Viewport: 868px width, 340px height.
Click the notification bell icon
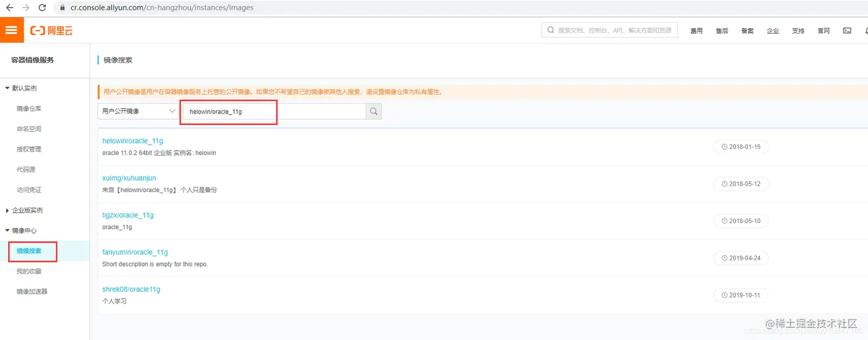(x=866, y=30)
